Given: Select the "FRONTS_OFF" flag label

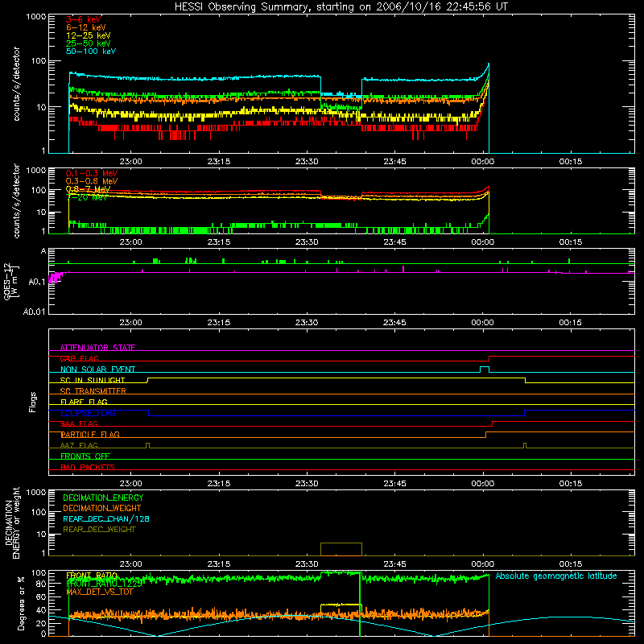Looking at the screenshot, I should [x=85, y=456].
